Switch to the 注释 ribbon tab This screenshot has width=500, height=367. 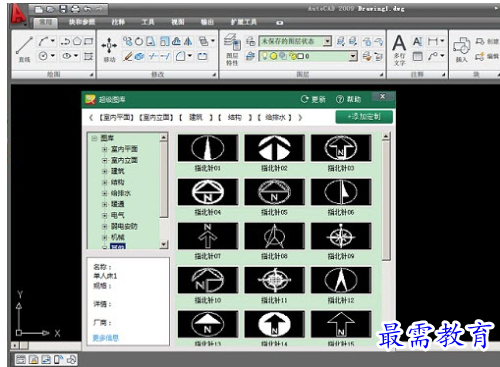coord(118,22)
